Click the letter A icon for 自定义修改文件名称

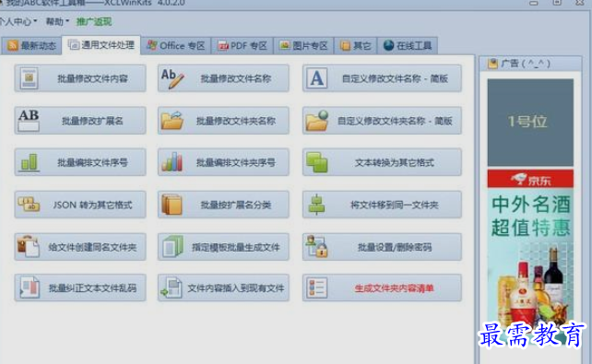316,78
